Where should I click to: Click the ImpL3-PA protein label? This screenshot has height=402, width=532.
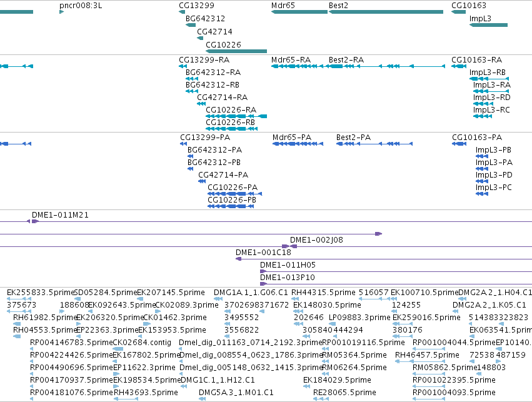(494, 163)
